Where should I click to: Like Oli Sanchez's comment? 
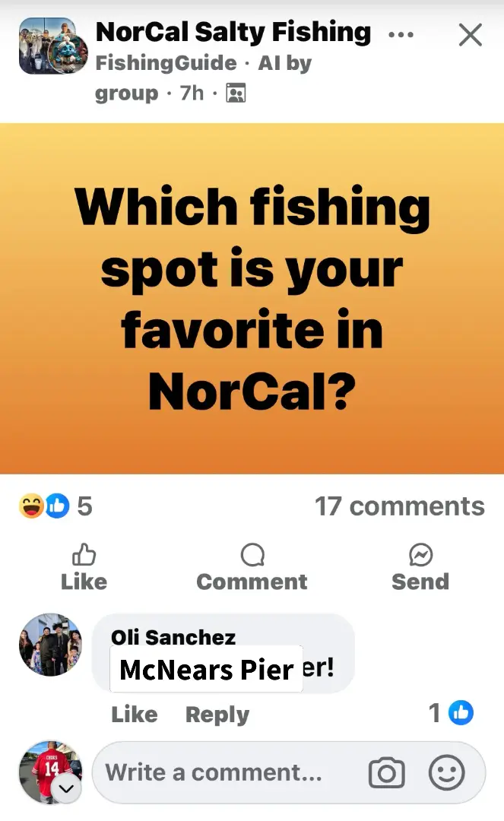pos(134,715)
